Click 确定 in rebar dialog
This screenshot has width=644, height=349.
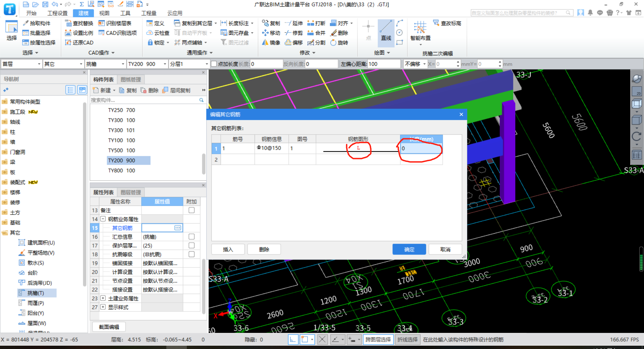click(x=409, y=249)
